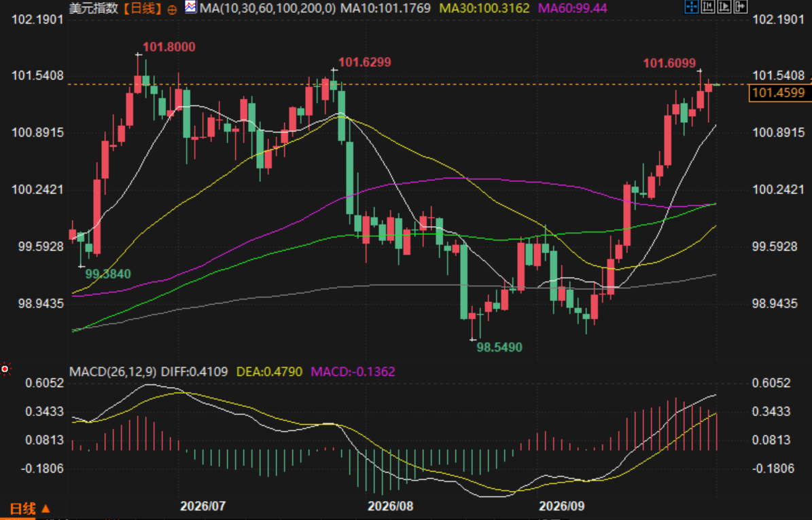Click the 2026/08 date axis label
This screenshot has width=812, height=520.
(x=390, y=506)
